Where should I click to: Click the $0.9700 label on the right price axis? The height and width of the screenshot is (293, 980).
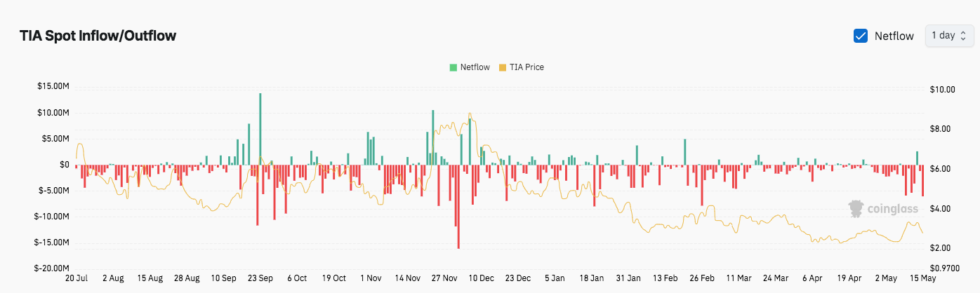[943, 268]
